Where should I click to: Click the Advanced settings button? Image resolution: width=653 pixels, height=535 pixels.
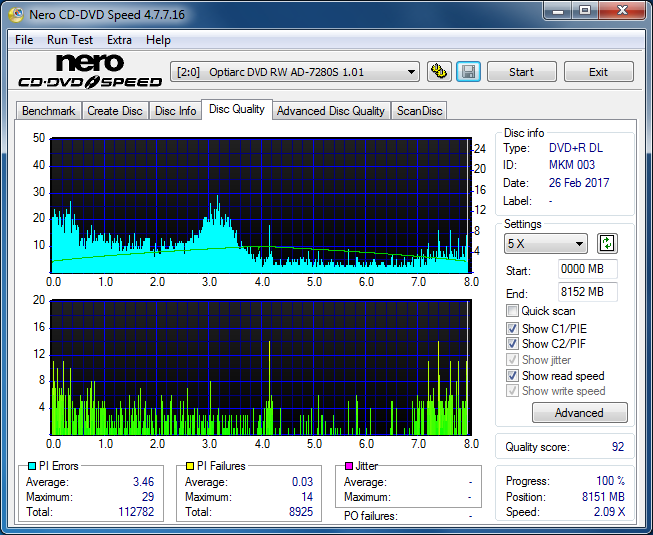click(x=579, y=413)
